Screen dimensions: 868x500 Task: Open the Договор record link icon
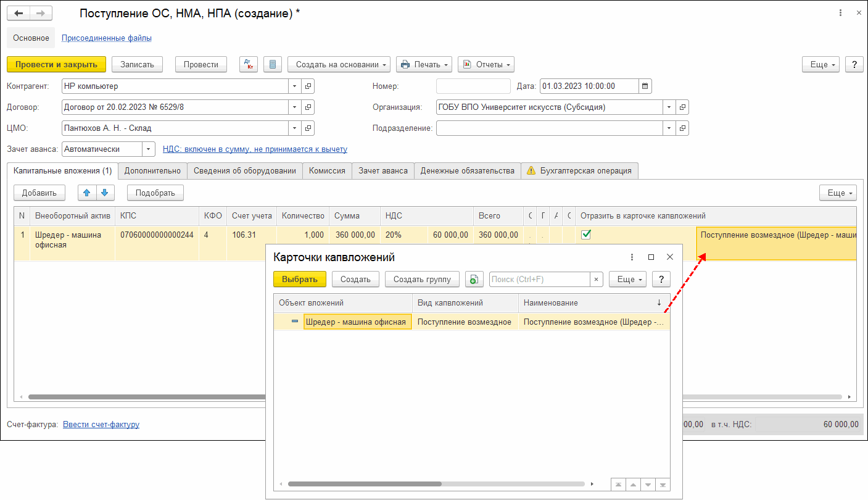click(x=308, y=107)
